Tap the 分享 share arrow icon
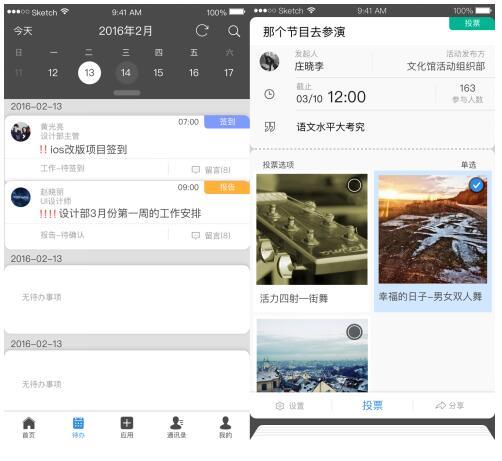Image resolution: width=502 pixels, height=461 pixels. point(440,405)
